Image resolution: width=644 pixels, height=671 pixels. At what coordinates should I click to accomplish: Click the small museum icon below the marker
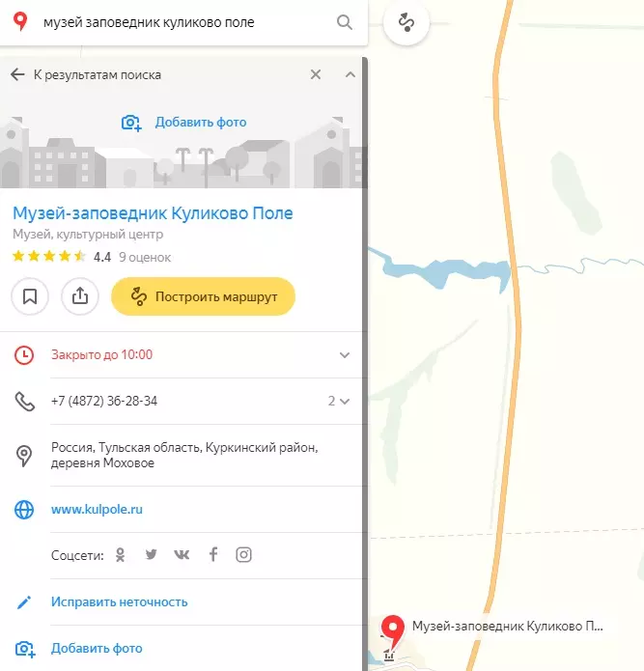(x=389, y=656)
